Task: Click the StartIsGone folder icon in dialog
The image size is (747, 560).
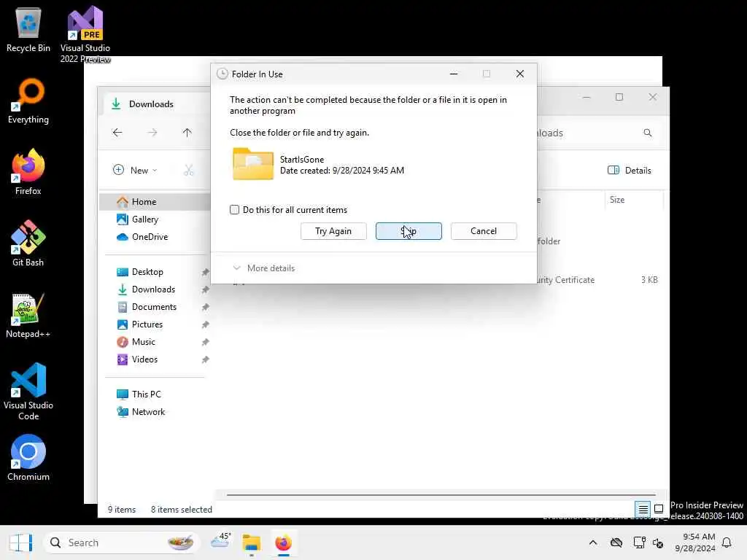Action: 253,164
